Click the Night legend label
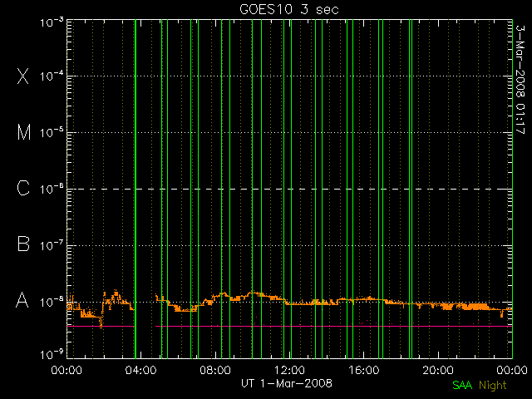The image size is (532, 399). [493, 386]
